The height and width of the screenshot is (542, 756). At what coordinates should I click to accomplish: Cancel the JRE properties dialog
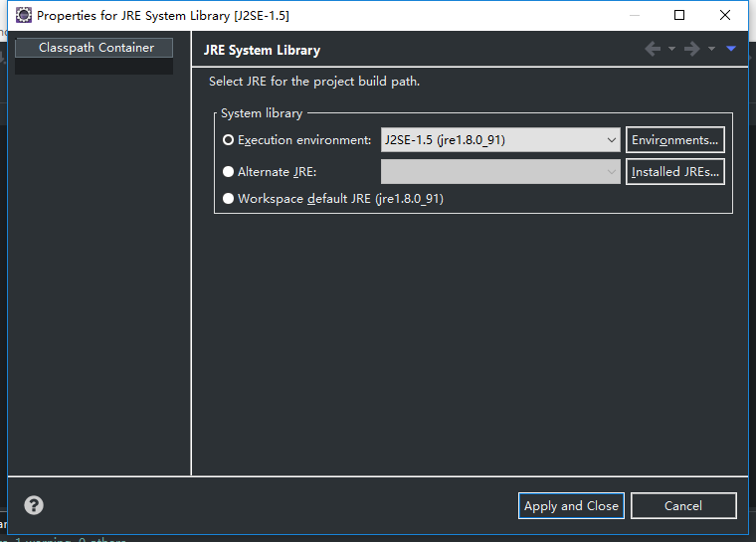tap(683, 505)
